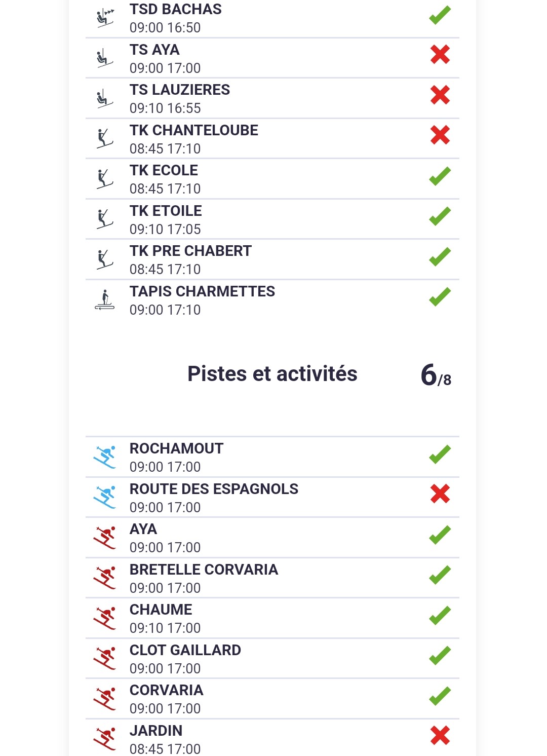Click the TS AYA chairlift icon
Image resolution: width=547 pixels, height=756 pixels.
(104, 58)
